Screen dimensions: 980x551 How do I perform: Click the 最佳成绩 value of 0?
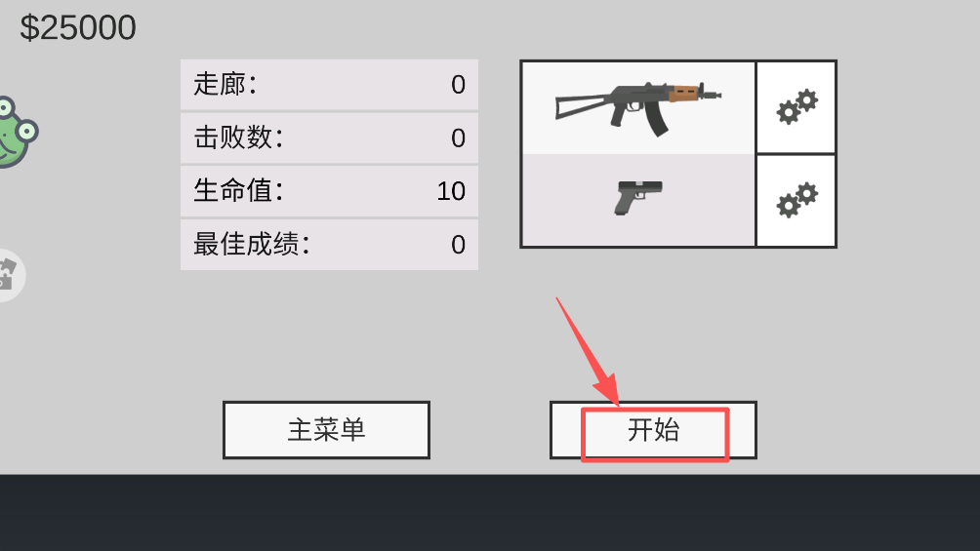pyautogui.click(x=458, y=245)
